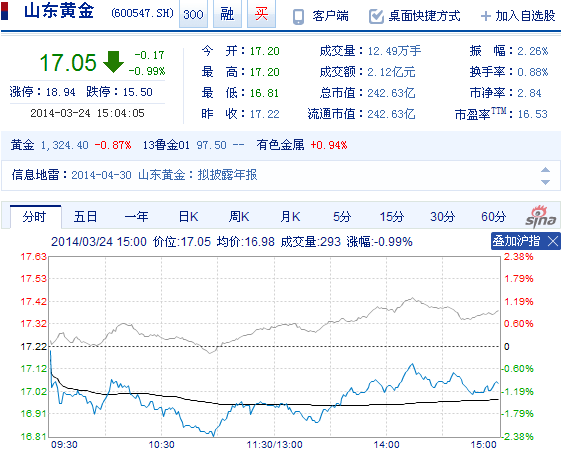This screenshot has height=449, width=561.
Task: Open the 黄金 commodity link
Action: coord(22,145)
